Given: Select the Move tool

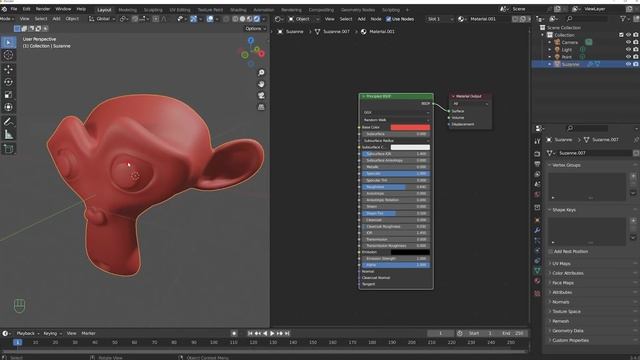Looking at the screenshot, I should click(8, 69).
